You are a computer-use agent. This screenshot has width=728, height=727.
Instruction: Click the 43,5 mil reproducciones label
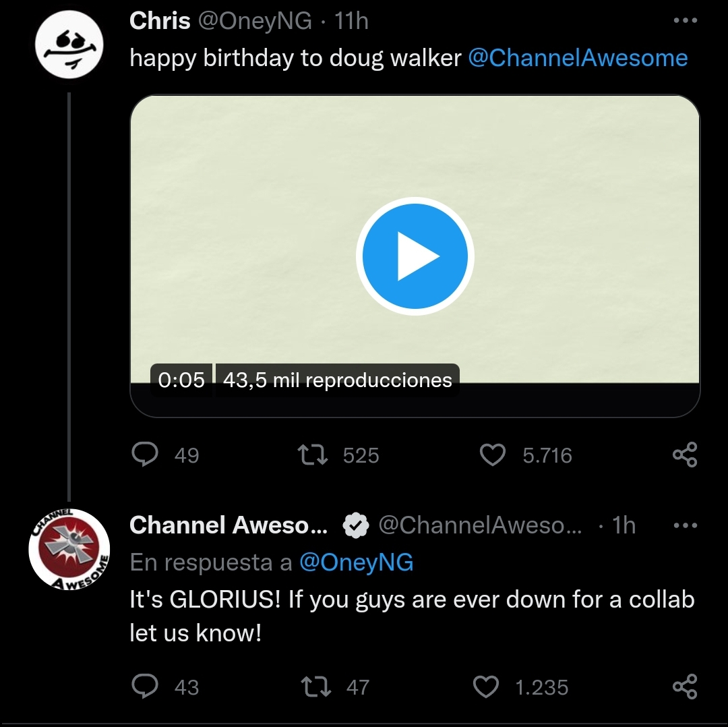(338, 380)
